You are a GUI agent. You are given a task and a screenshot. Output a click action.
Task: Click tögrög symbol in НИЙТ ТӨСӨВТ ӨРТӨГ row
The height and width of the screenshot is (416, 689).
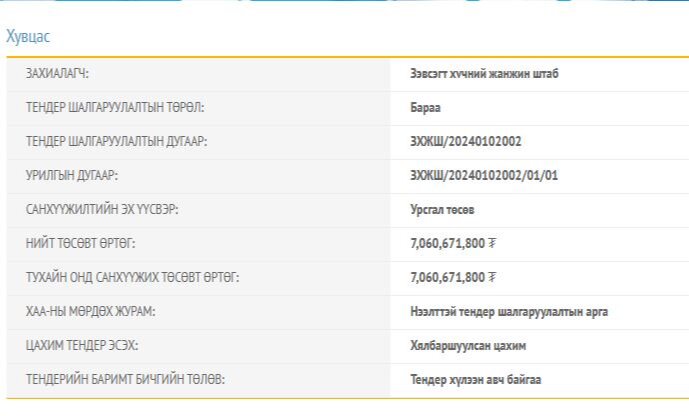(492, 244)
